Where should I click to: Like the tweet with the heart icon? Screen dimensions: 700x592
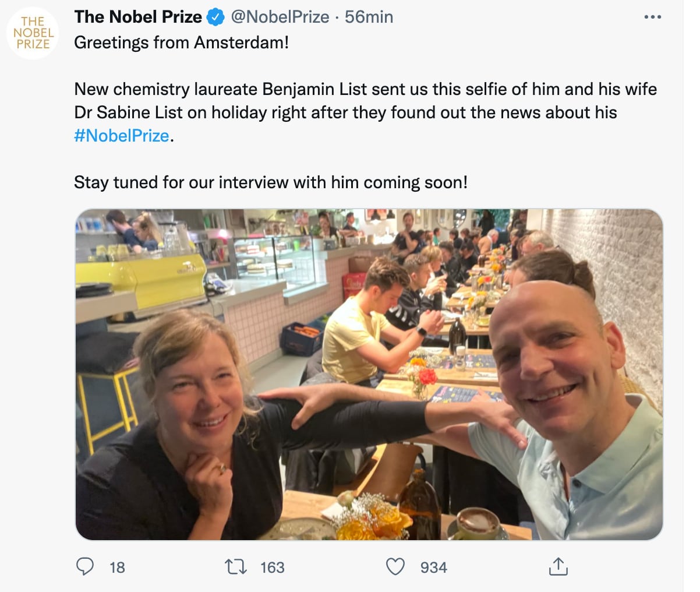(395, 566)
